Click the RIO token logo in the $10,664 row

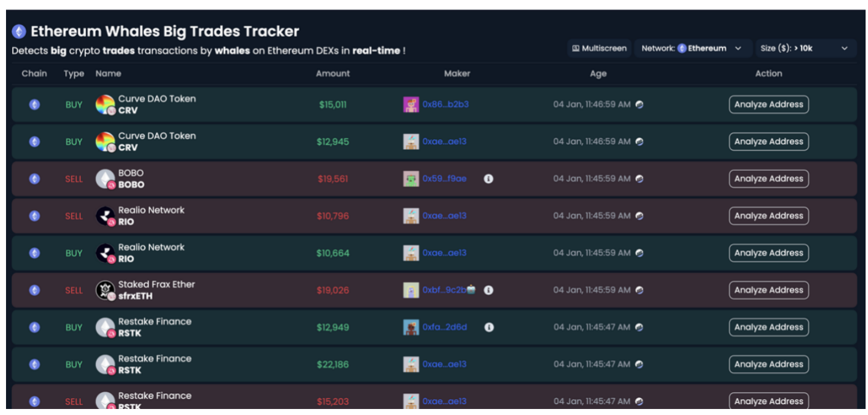[105, 253]
